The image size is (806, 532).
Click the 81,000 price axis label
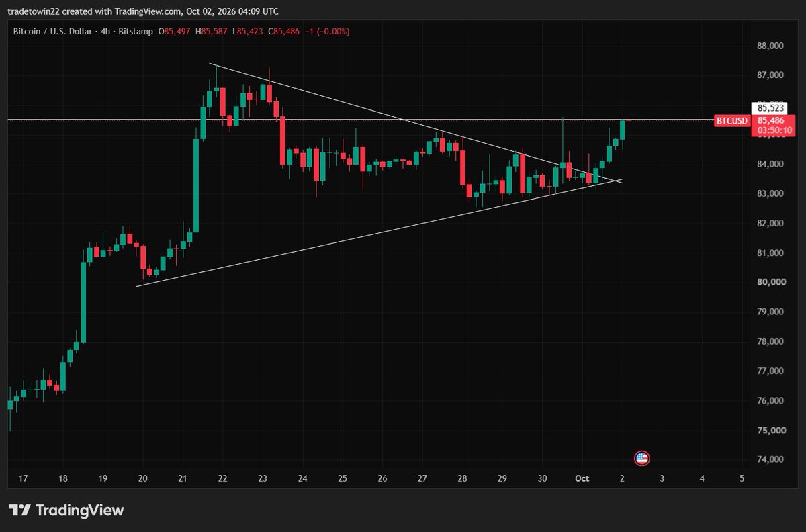[770, 253]
